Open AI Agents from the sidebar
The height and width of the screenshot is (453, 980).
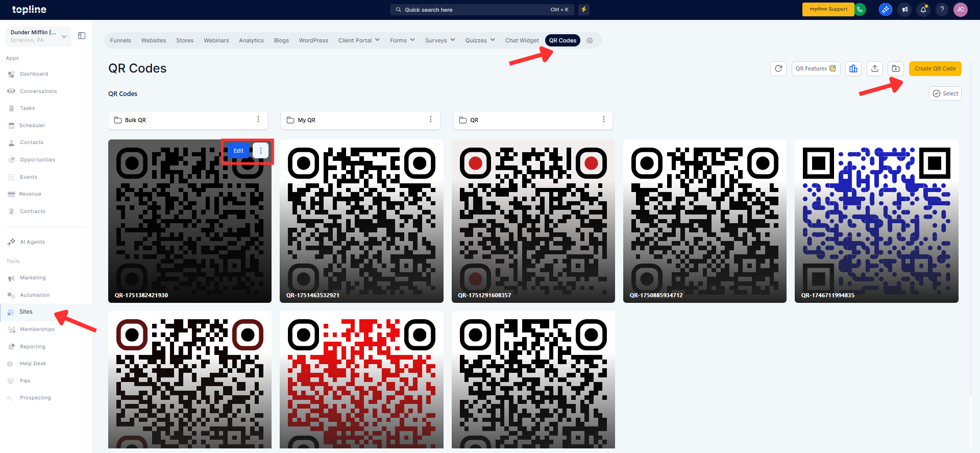pos(32,242)
